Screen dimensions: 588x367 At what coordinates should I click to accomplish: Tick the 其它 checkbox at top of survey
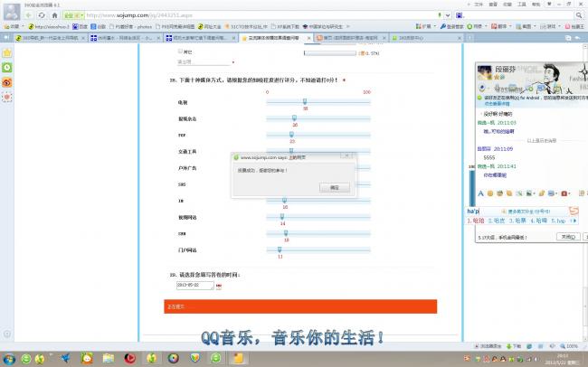180,52
